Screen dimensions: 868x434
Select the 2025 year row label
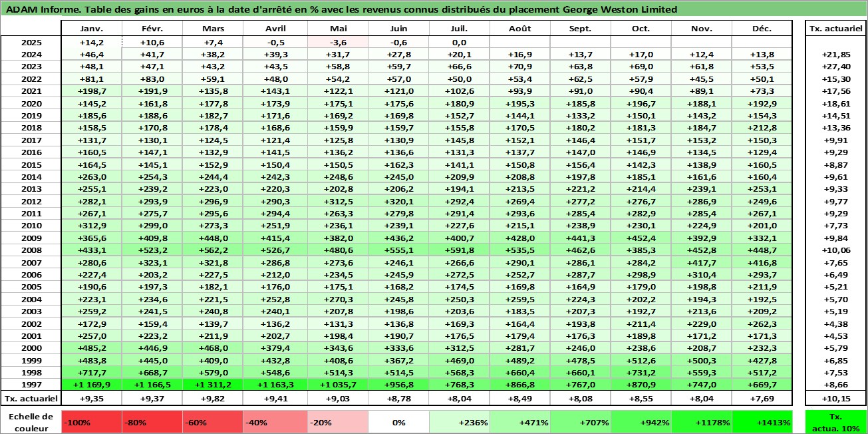[31, 42]
